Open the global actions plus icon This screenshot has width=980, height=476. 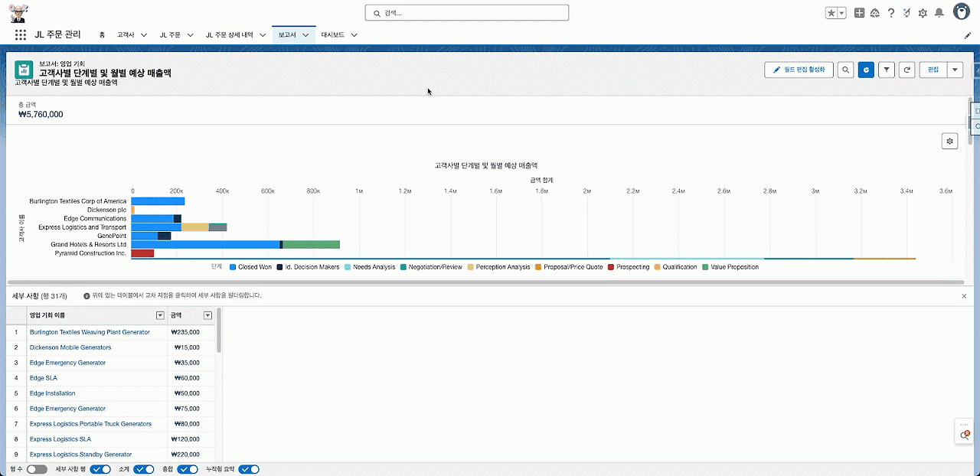click(x=860, y=13)
